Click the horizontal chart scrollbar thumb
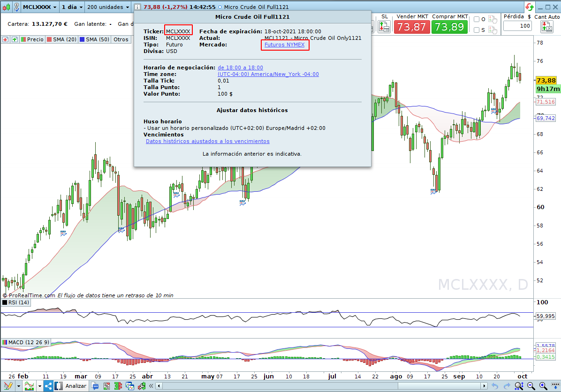 440,386
